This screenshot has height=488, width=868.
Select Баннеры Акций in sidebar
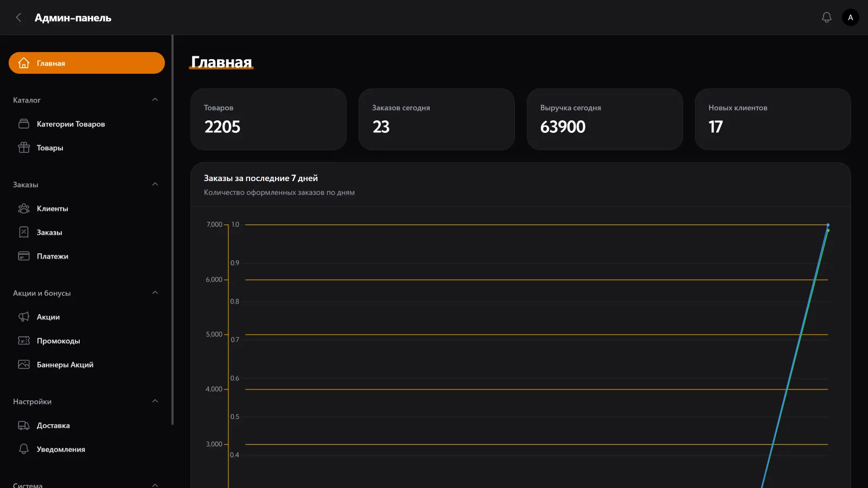tap(65, 364)
